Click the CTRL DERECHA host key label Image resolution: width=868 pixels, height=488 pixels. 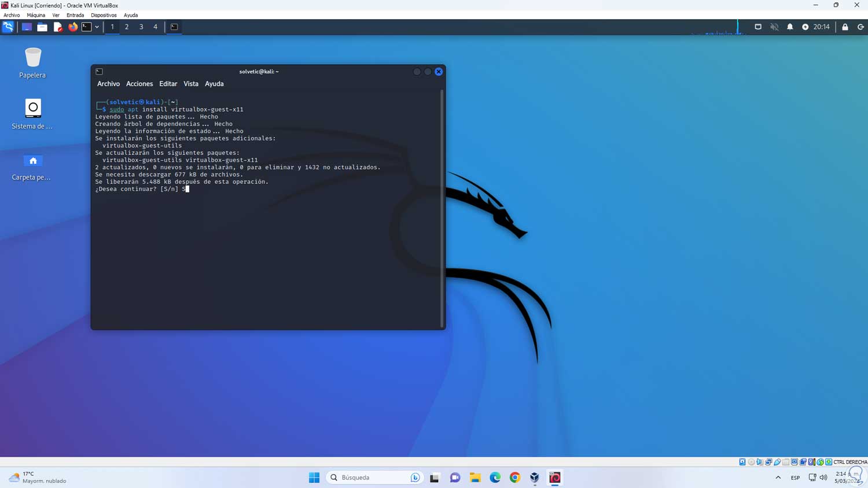pyautogui.click(x=850, y=462)
